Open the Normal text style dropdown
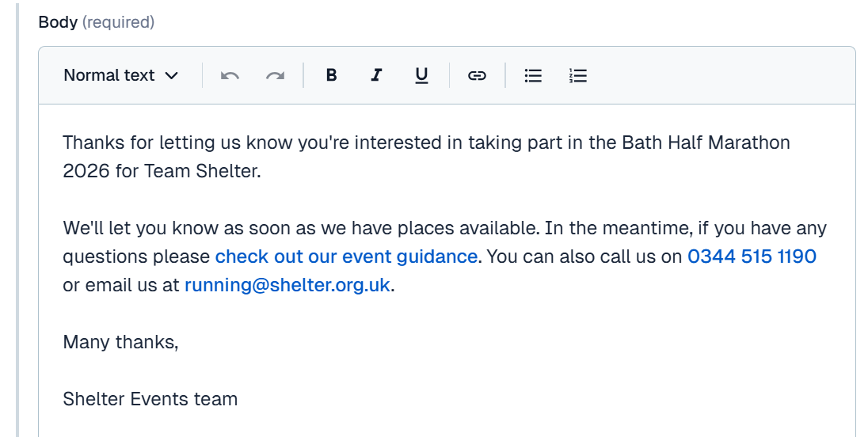Viewport: 868px width, 437px height. [120, 75]
